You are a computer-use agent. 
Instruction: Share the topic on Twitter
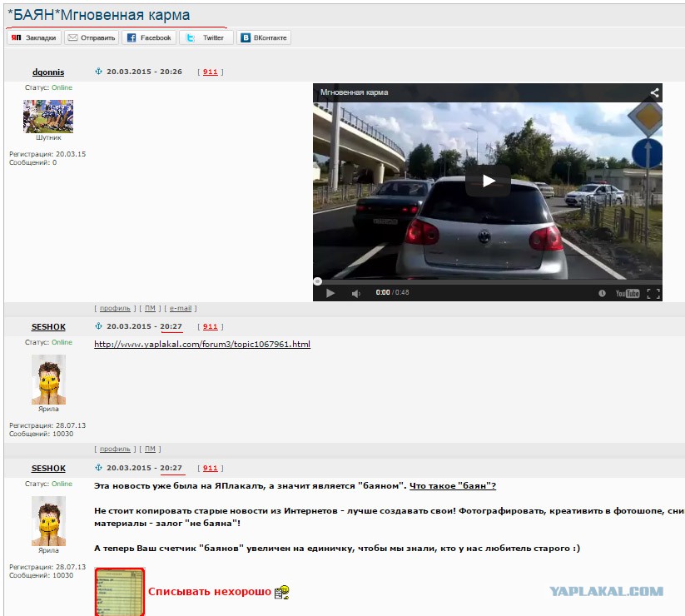pos(206,37)
